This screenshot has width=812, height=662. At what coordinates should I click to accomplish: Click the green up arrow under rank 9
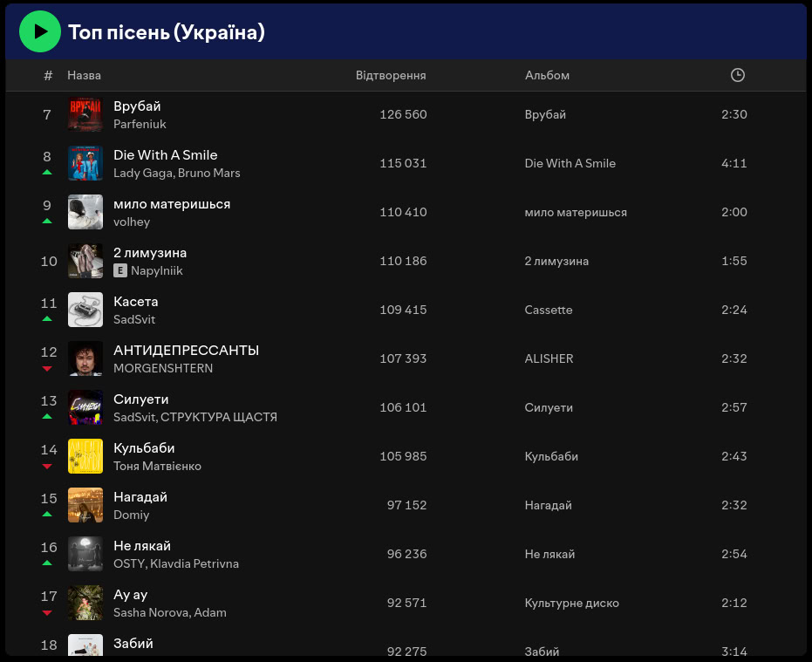[47, 221]
